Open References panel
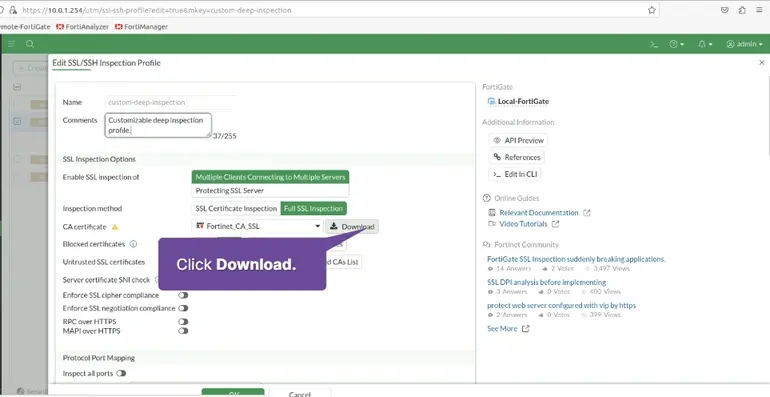The image size is (770, 397). [x=516, y=157]
